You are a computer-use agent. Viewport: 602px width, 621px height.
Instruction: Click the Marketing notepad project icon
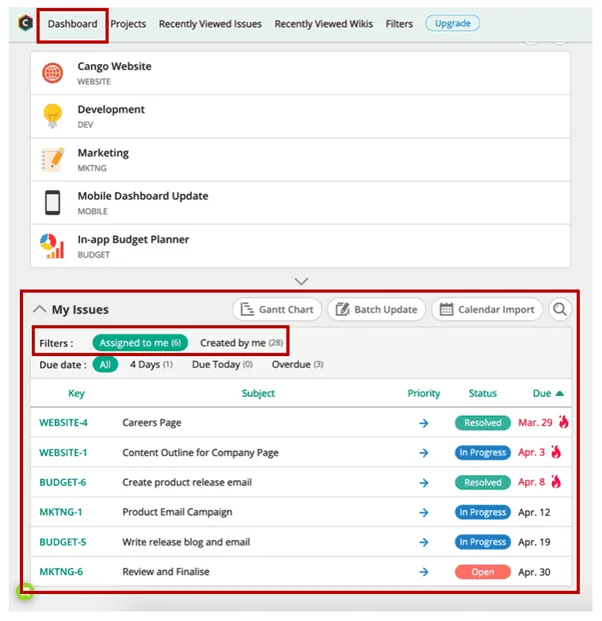pos(52,159)
